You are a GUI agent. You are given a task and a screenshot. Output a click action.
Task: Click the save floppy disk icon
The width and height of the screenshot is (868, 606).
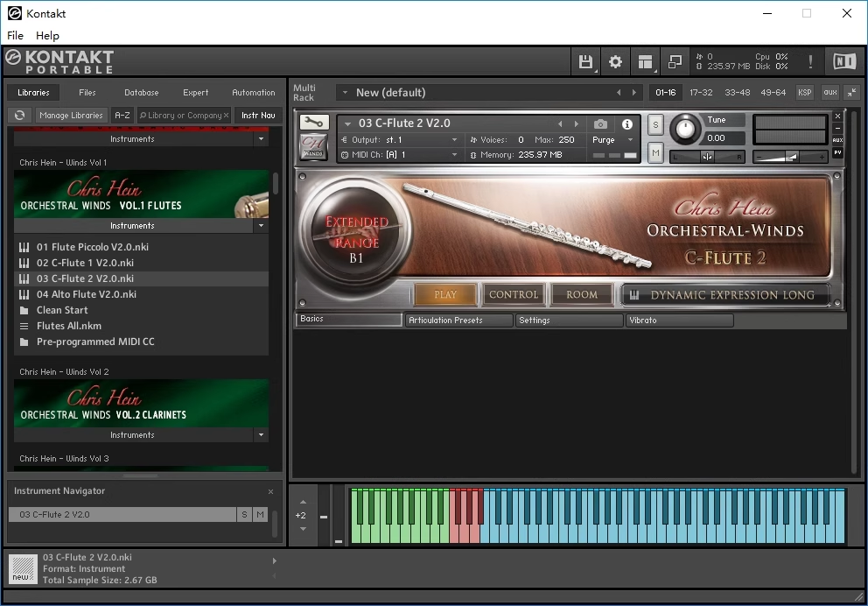pos(585,61)
